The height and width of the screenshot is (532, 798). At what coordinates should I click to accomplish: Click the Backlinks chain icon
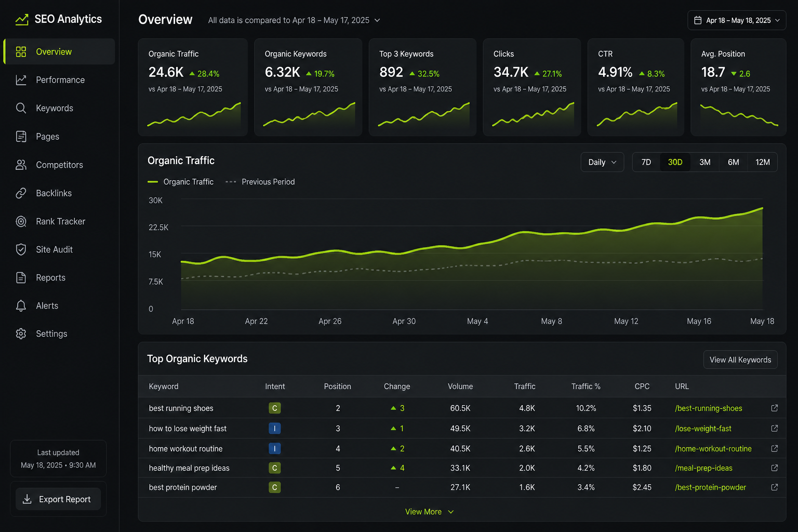[x=21, y=193]
